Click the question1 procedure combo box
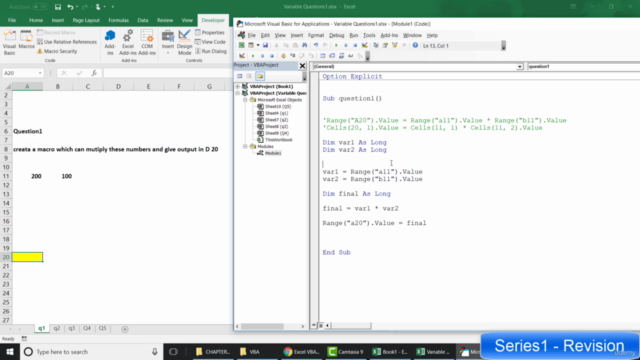The image size is (640, 360). pyautogui.click(x=584, y=67)
